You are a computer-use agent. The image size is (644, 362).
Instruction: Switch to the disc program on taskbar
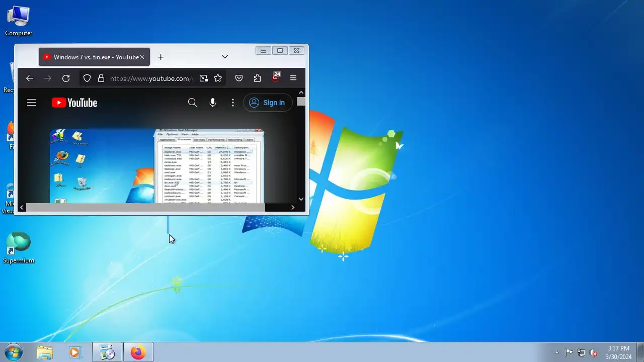point(107,352)
